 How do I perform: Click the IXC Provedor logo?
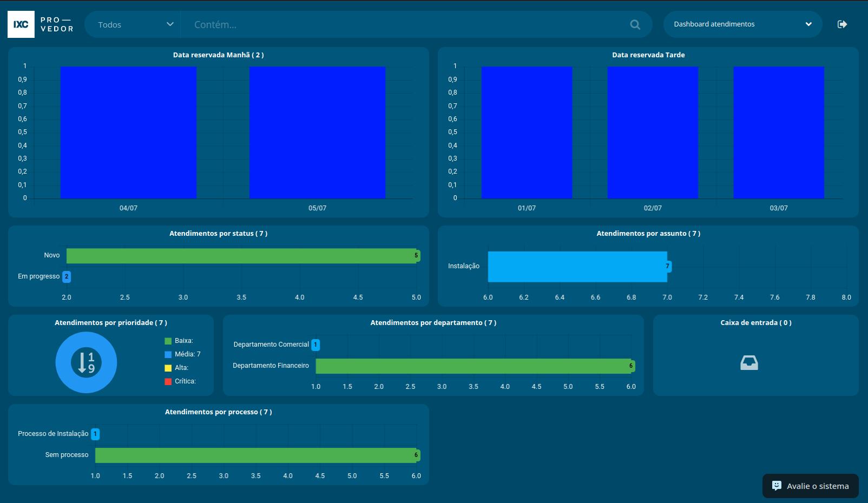coord(41,24)
